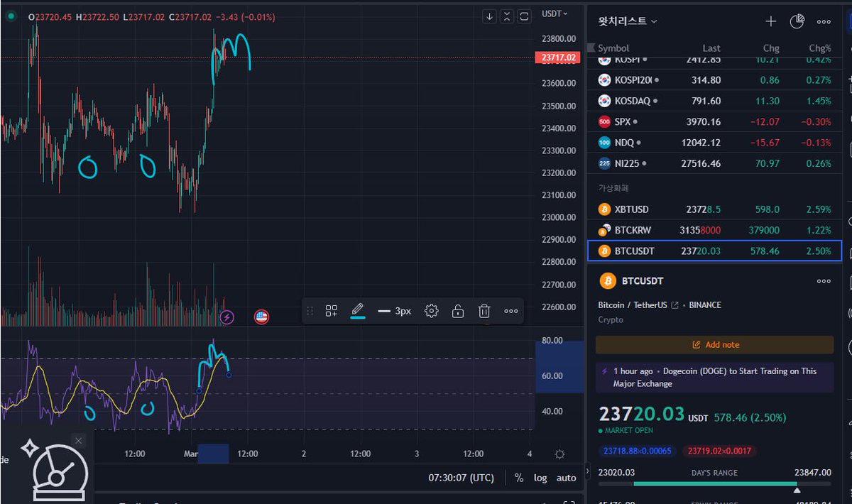Click the 23020.03 day's low value
852x504 pixels.
(x=616, y=472)
